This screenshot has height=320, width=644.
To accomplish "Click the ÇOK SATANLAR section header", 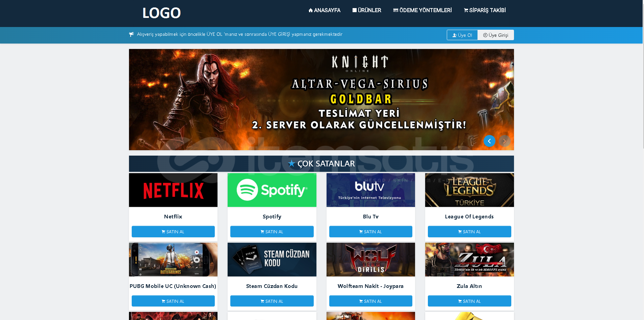I will (321, 164).
